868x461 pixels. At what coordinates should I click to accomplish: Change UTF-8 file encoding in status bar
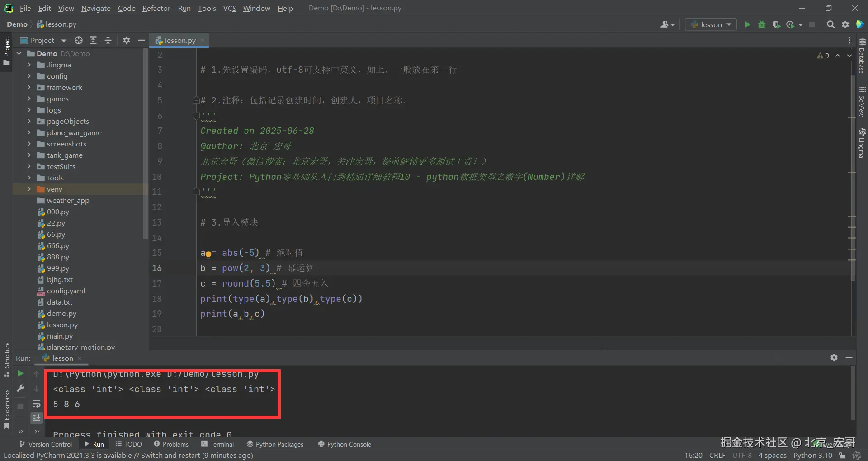[742, 455]
